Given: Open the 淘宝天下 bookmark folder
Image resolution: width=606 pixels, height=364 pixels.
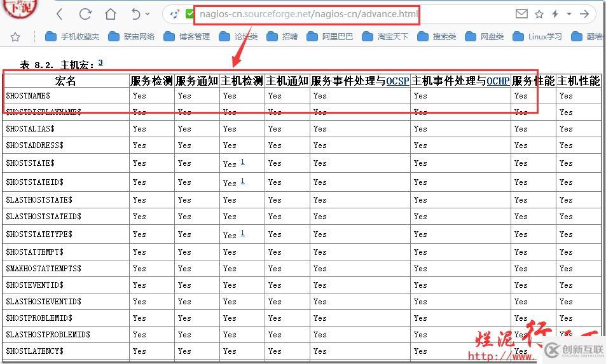Looking at the screenshot, I should 385,37.
